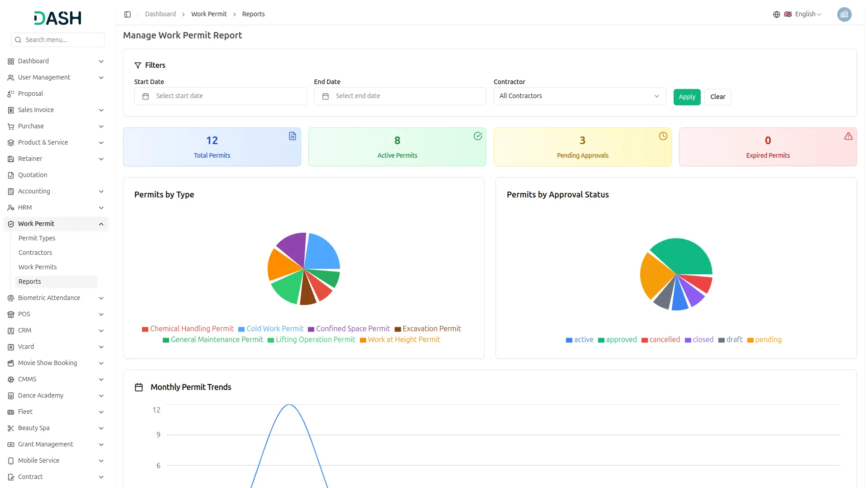Click the document icon on Total Permits card
Viewport: 868px width, 488px height.
pos(292,136)
